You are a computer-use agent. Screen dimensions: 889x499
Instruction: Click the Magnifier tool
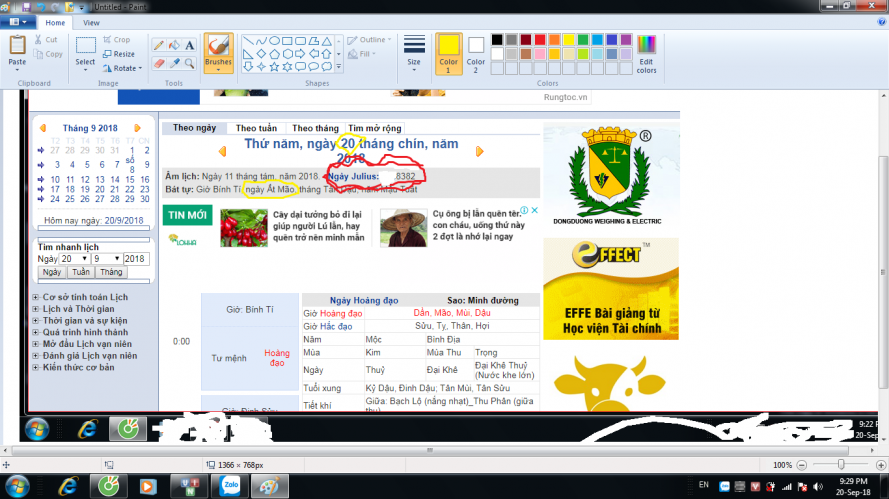(x=189, y=62)
